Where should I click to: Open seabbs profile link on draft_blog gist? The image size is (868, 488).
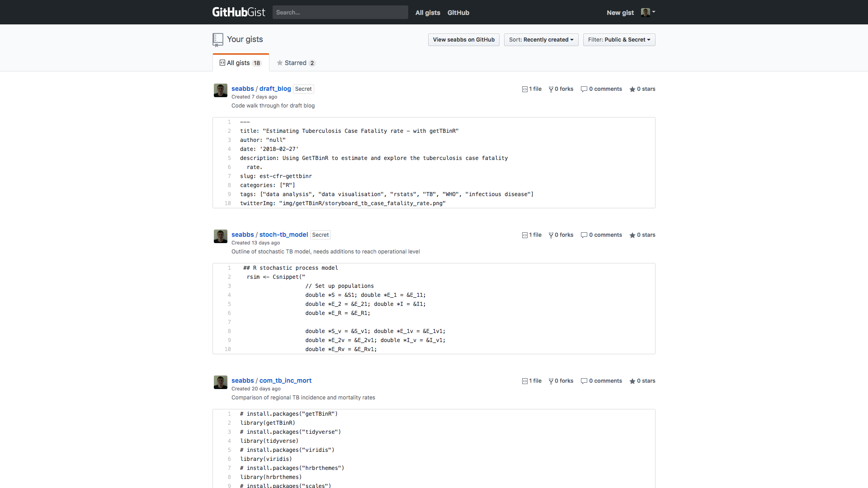[242, 89]
